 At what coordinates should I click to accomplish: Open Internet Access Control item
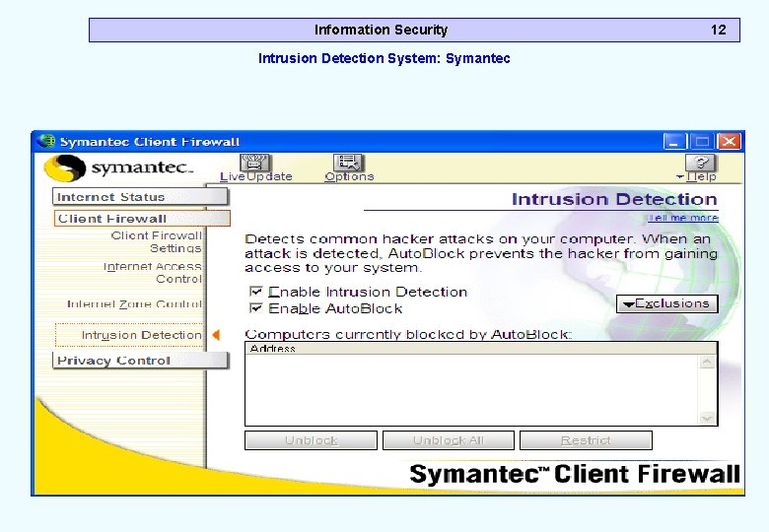(x=153, y=273)
